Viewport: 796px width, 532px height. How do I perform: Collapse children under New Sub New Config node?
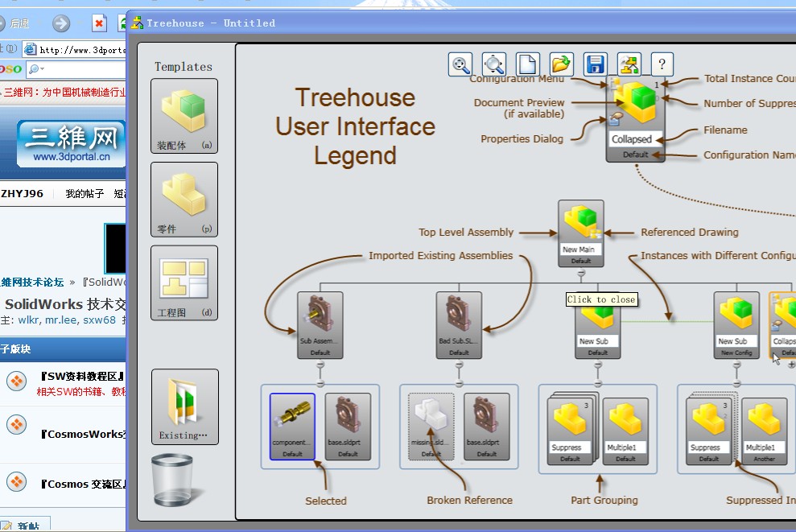[736, 365]
